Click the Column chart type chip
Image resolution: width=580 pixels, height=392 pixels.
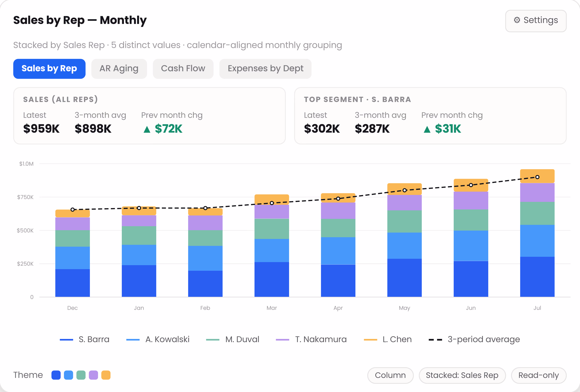point(390,375)
